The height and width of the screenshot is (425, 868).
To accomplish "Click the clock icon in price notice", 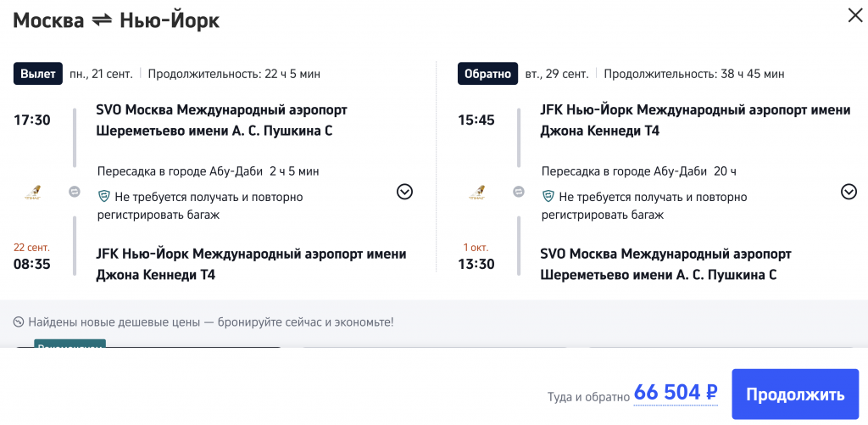I will pyautogui.click(x=18, y=322).
